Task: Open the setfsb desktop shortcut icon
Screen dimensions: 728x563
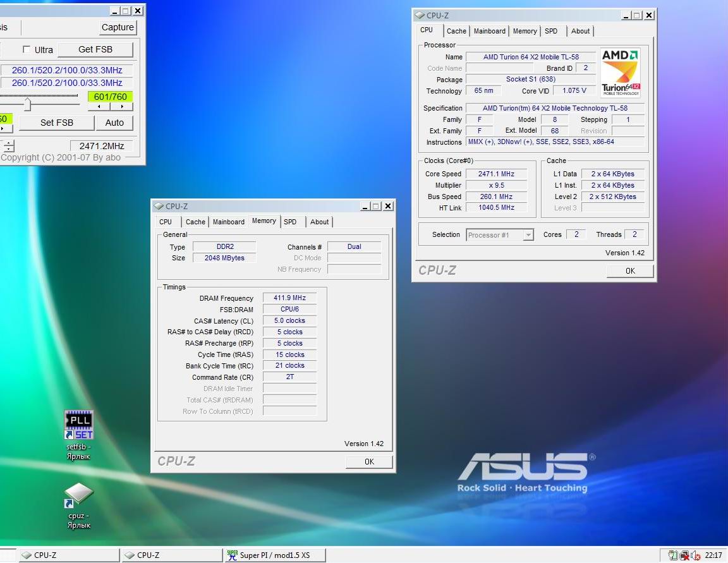Action: click(x=78, y=424)
